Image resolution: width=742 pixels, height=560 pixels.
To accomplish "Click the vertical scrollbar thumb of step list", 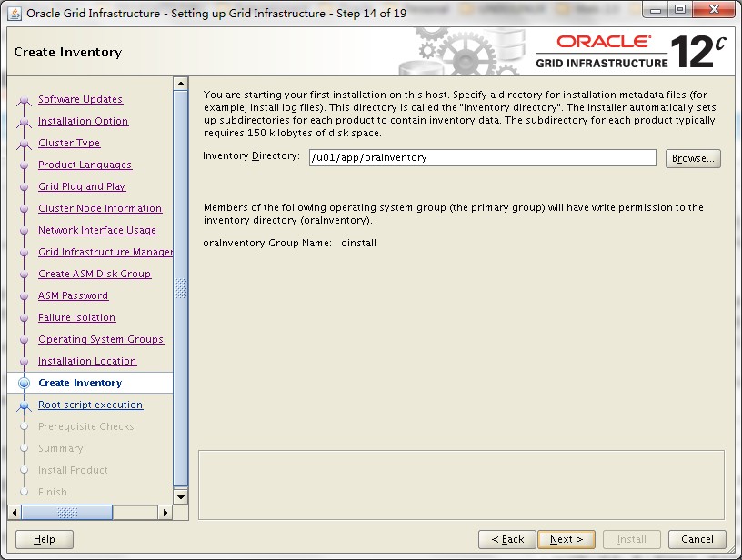I will 181,288.
